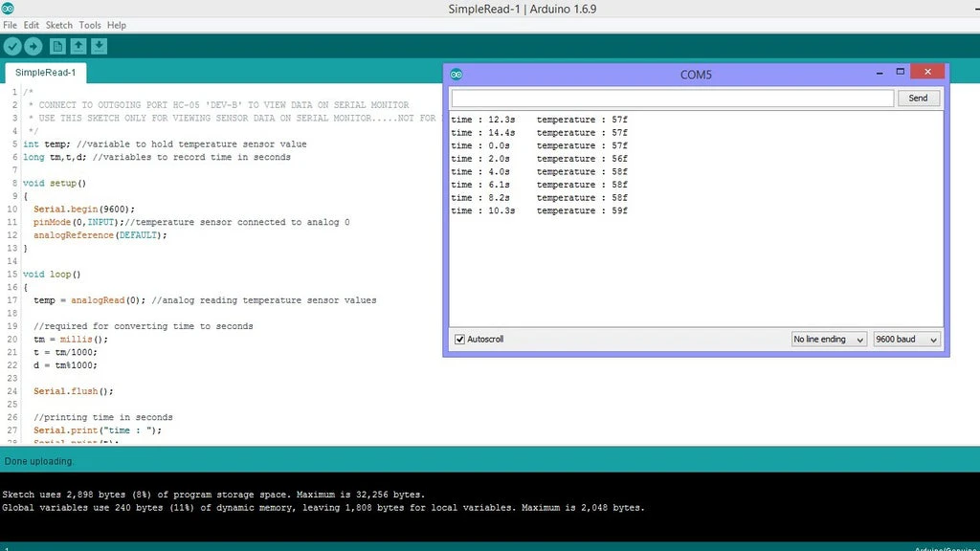980x551 pixels.
Task: Open the 9600 baud rate dropdown
Action: [x=907, y=340]
